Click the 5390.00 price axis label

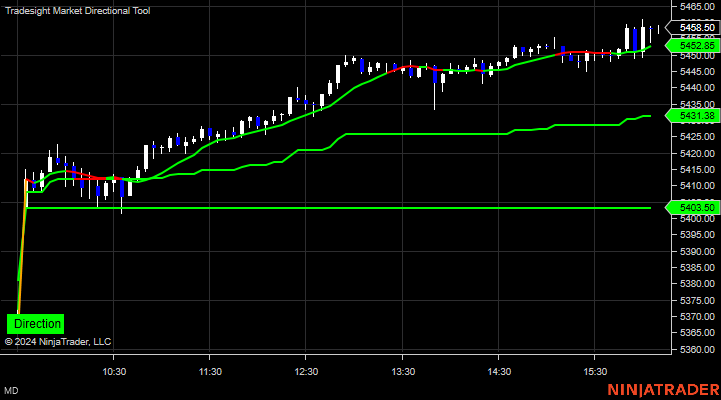click(697, 252)
